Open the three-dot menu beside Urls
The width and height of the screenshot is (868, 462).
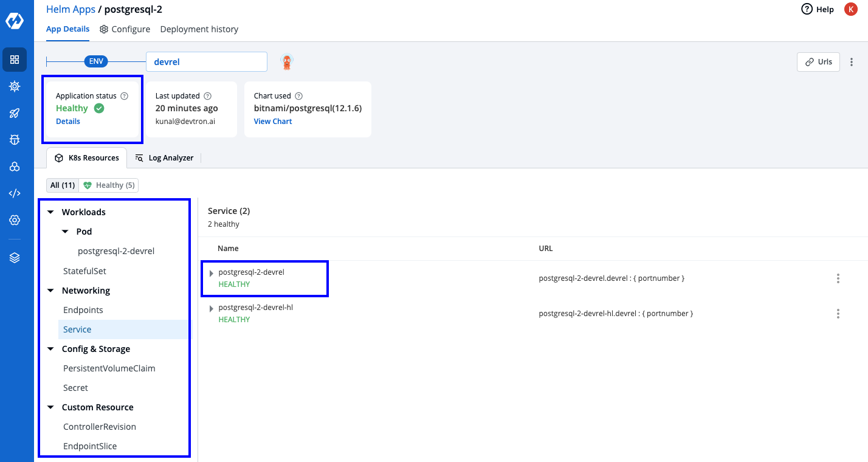pyautogui.click(x=852, y=62)
